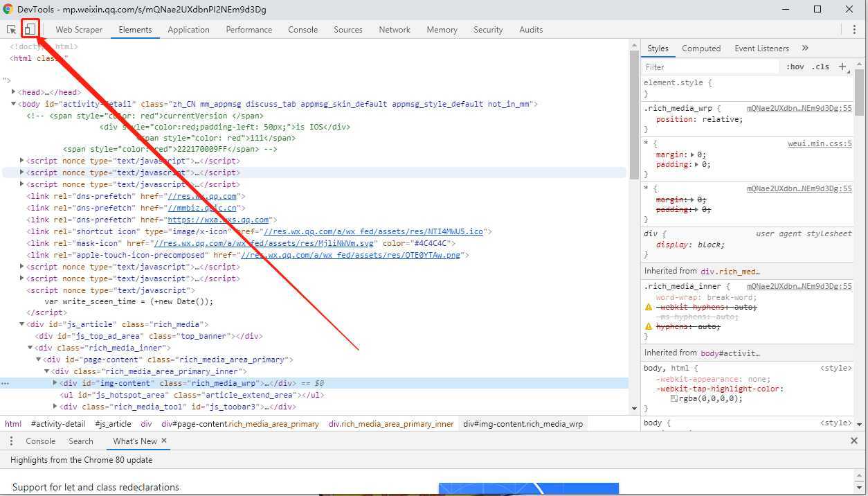Click the Chrome icon in title bar
Screen dimensions: 868x496
(x=8, y=9)
